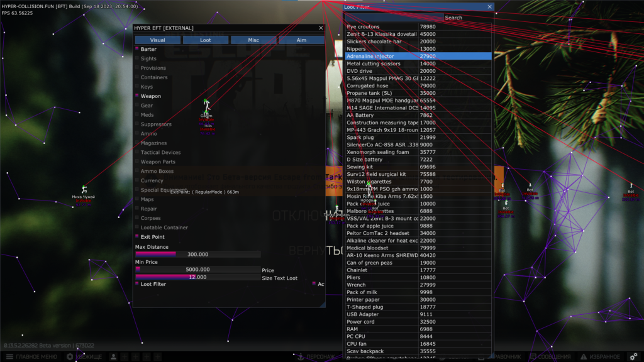Disable the Barter checkbox
This screenshot has width=644, height=362.
137,49
